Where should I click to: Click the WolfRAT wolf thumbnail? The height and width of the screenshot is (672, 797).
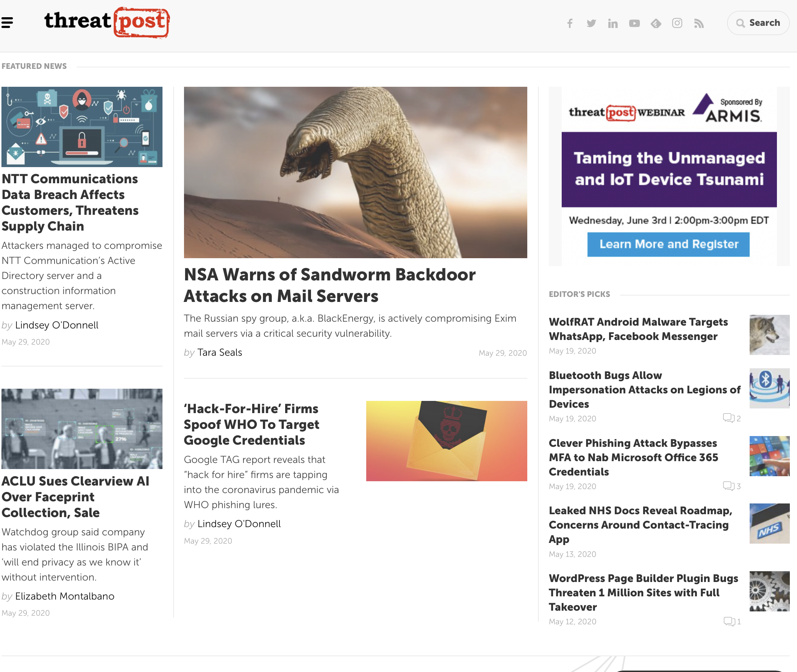point(769,335)
